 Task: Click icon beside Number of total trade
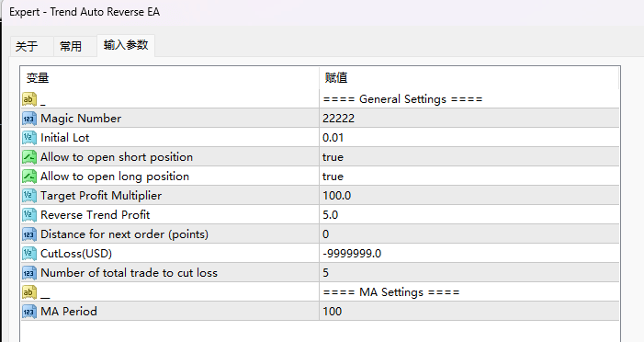pos(29,273)
